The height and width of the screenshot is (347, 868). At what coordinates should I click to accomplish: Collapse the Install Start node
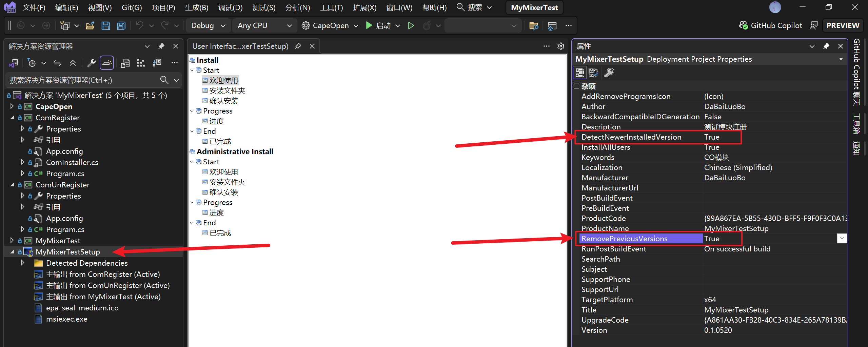192,70
